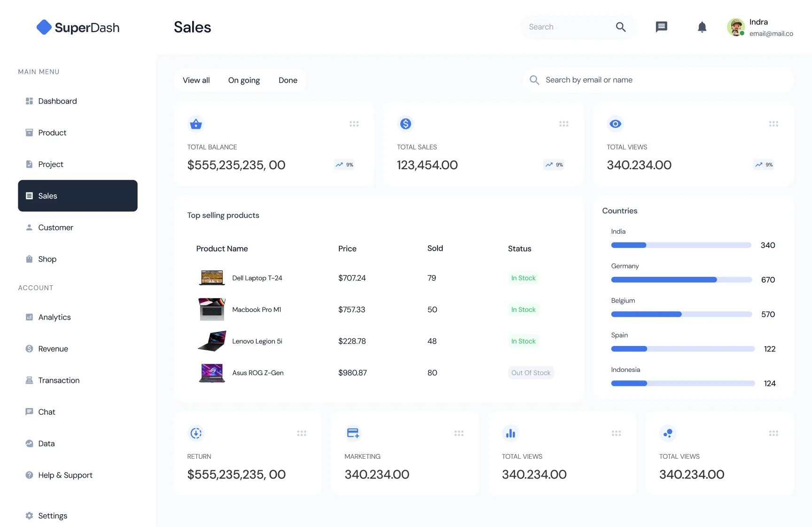812x527 pixels.
Task: Click the SuperDash logo
Action: [78, 28]
